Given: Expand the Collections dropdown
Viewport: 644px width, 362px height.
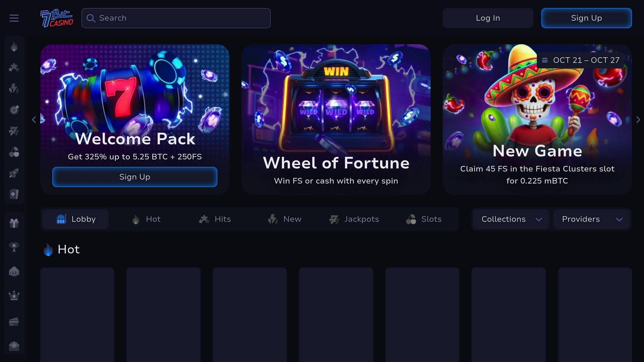Looking at the screenshot, I should coord(511,219).
